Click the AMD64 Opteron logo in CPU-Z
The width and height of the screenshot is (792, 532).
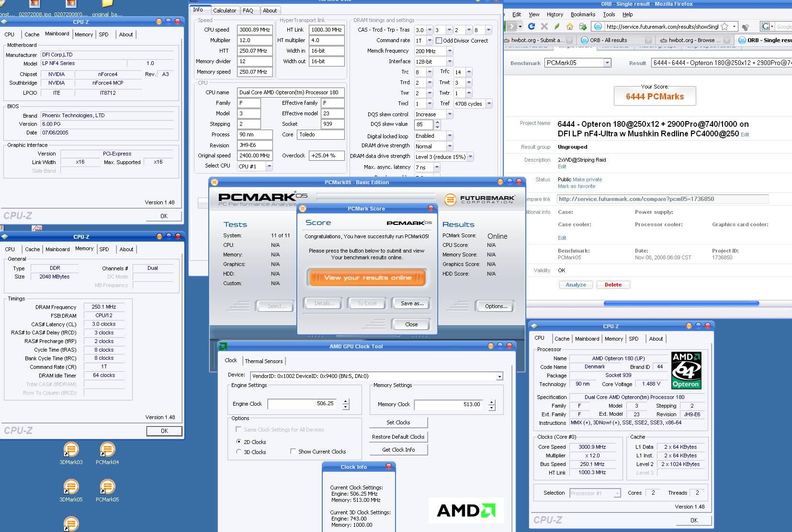(x=686, y=370)
